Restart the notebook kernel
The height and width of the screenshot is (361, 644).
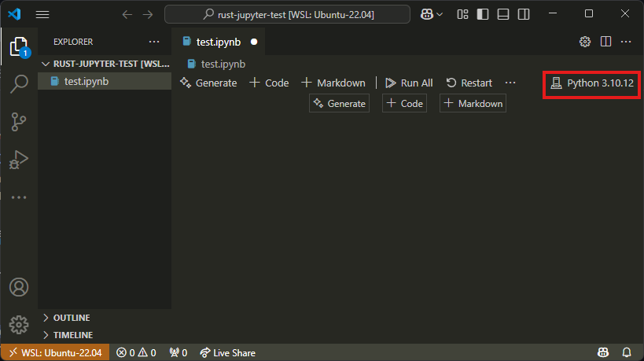[469, 83]
